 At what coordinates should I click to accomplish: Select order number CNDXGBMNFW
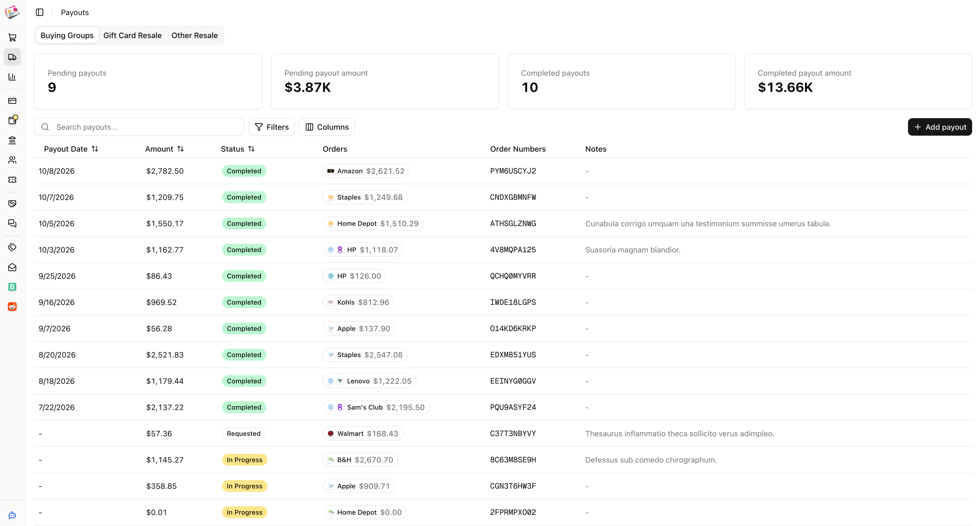513,197
